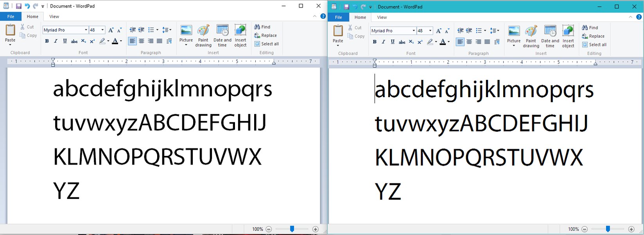Switch to Home tab in left window
The width and height of the screenshot is (644, 235).
coord(32,16)
